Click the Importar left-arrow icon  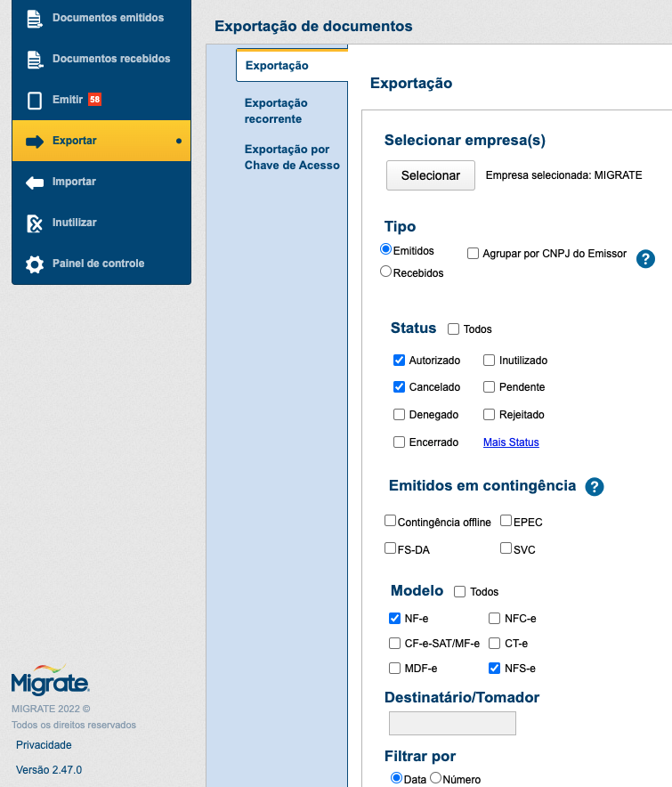[x=35, y=183]
